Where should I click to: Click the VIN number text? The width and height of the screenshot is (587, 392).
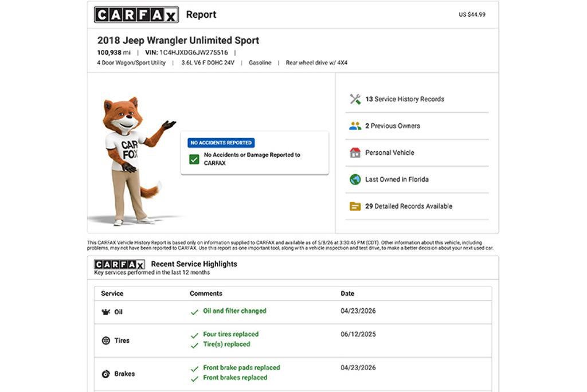pyautogui.click(x=194, y=52)
